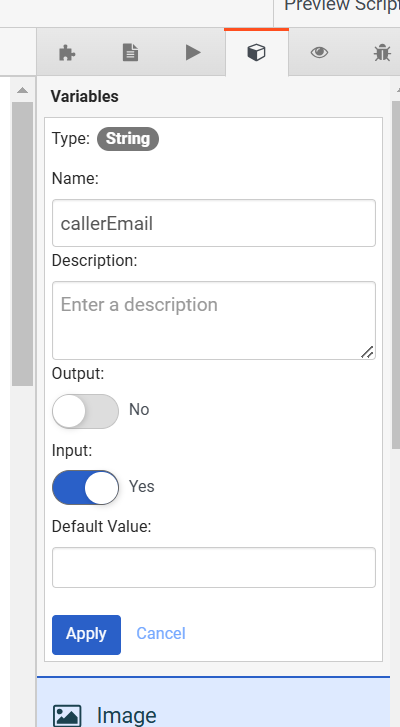Click the String type badge
Screen dimensions: 400x727
coord(128,139)
